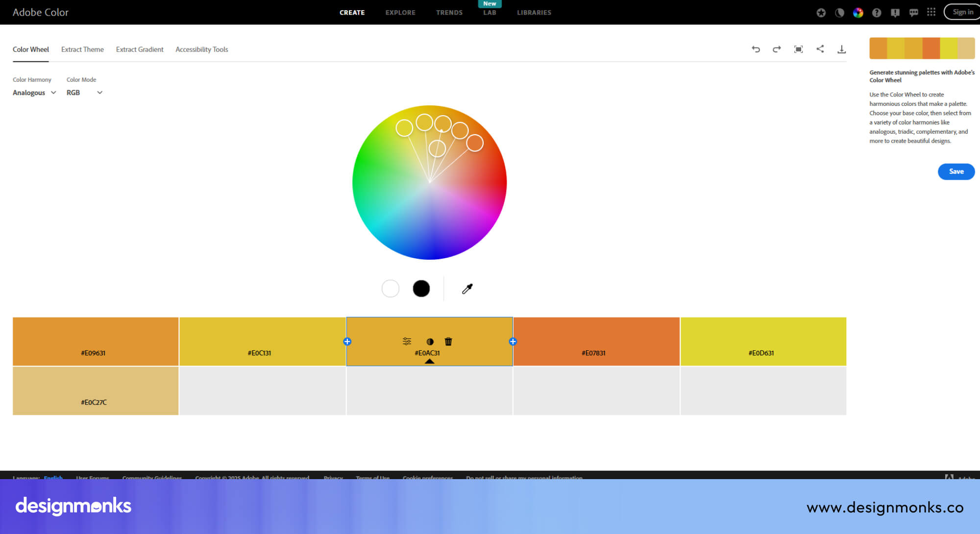This screenshot has height=534, width=980.
Task: Open the TRENDS menu item
Action: [x=449, y=12]
